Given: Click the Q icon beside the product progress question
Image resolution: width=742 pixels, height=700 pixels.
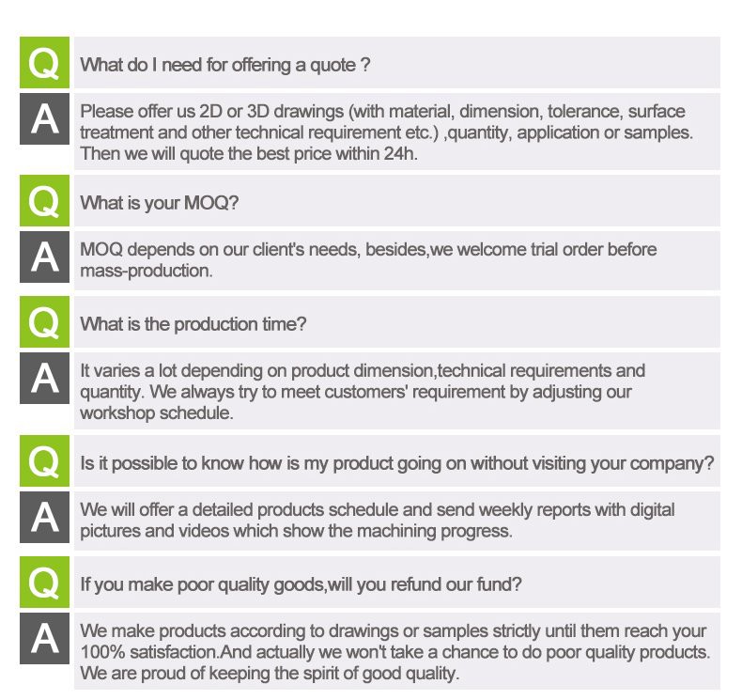Looking at the screenshot, I should coord(43,461).
